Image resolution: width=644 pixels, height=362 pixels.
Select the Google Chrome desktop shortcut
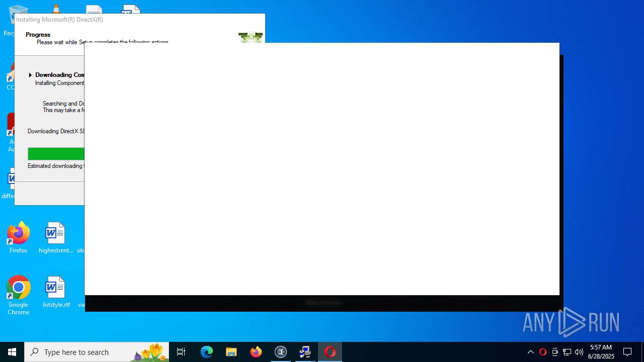click(x=19, y=295)
